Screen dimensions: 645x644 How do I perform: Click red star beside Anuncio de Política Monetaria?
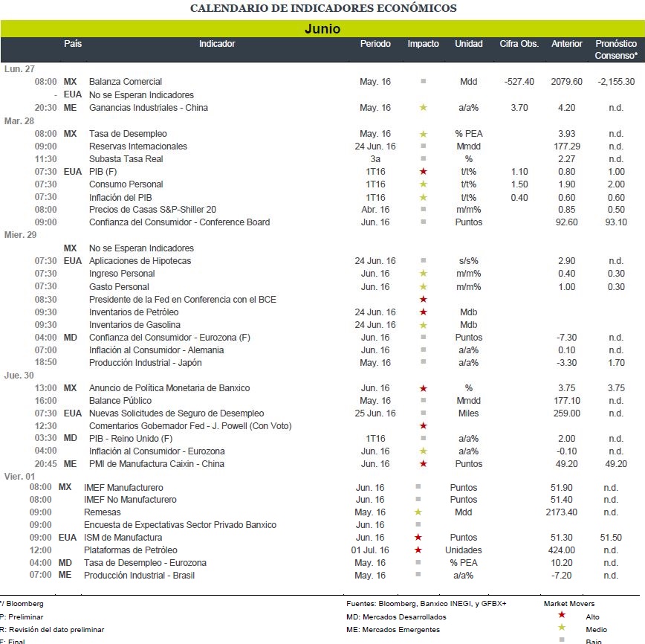click(x=423, y=388)
